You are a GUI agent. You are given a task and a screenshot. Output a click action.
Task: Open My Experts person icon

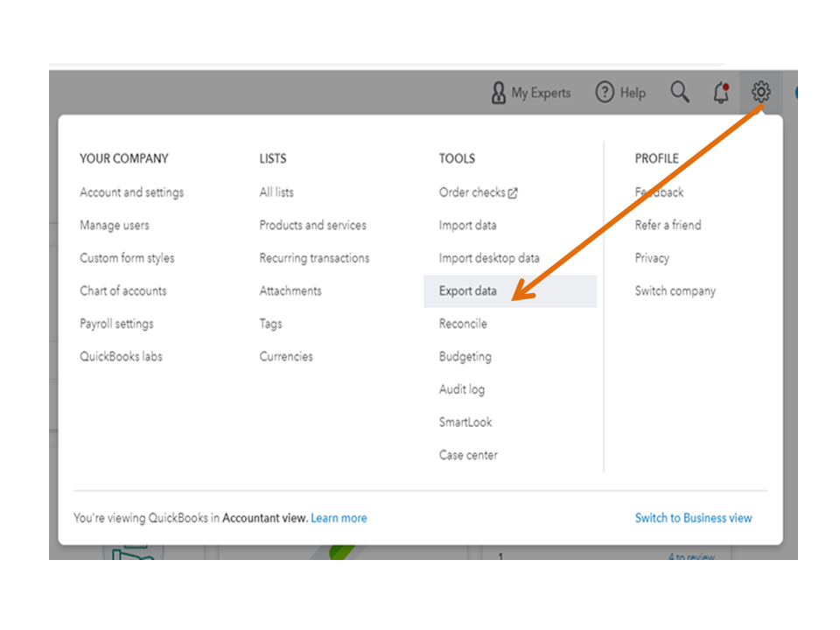click(x=498, y=93)
